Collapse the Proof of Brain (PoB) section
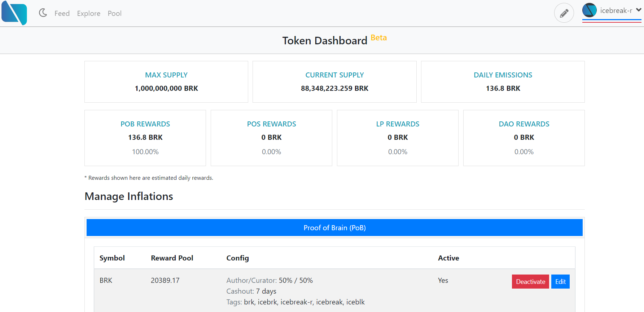Image resolution: width=644 pixels, height=312 pixels. click(x=334, y=228)
